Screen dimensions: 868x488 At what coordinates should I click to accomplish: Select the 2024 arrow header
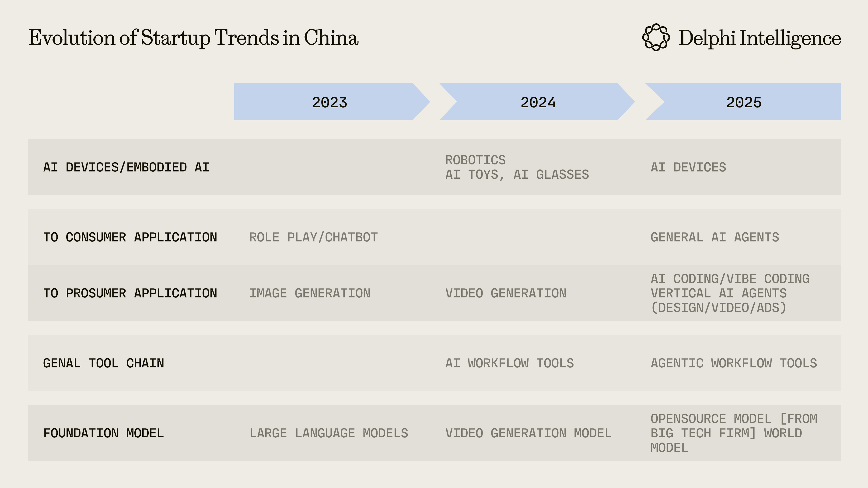click(x=538, y=102)
